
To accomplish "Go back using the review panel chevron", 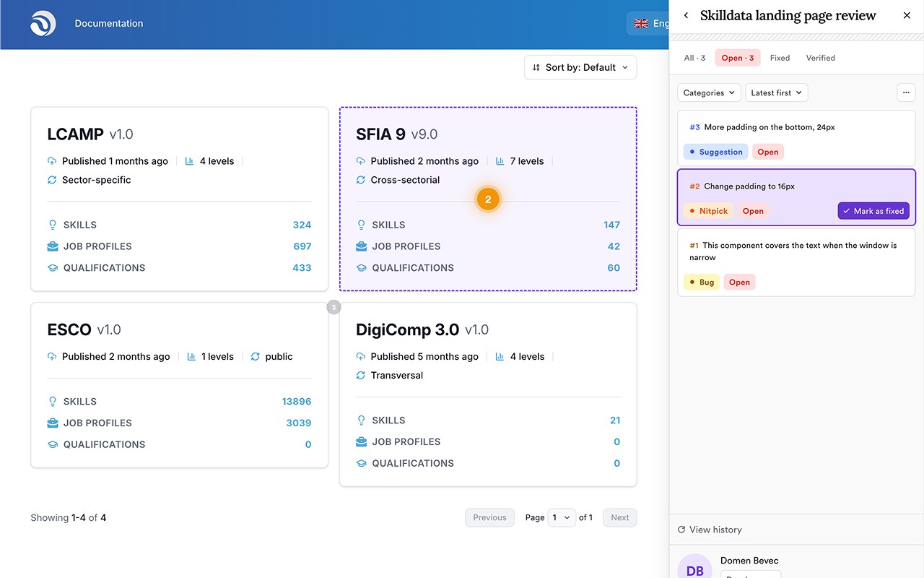I will click(686, 16).
